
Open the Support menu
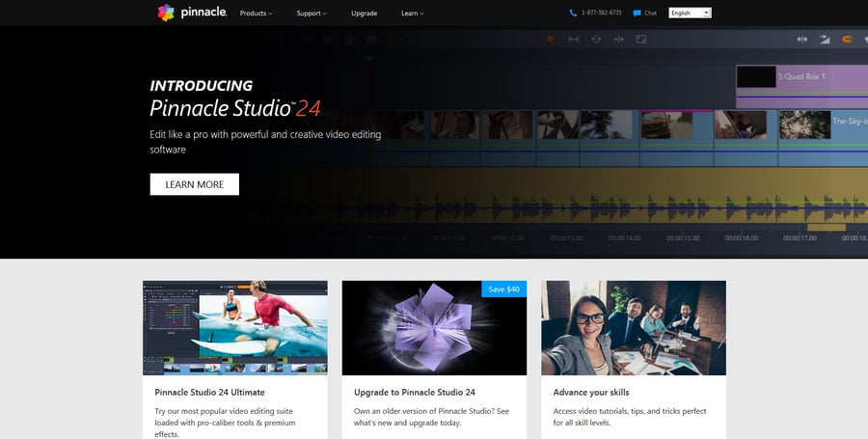[312, 14]
